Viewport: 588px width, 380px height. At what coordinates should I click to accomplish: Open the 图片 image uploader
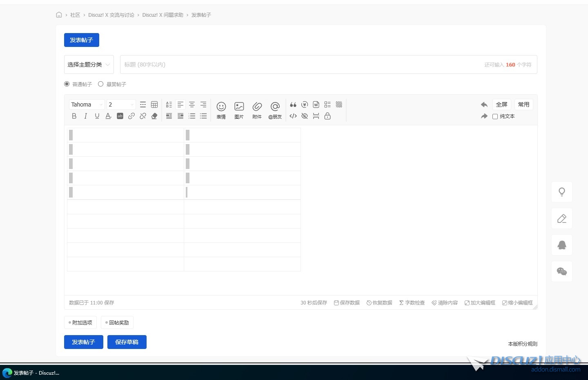click(x=239, y=110)
